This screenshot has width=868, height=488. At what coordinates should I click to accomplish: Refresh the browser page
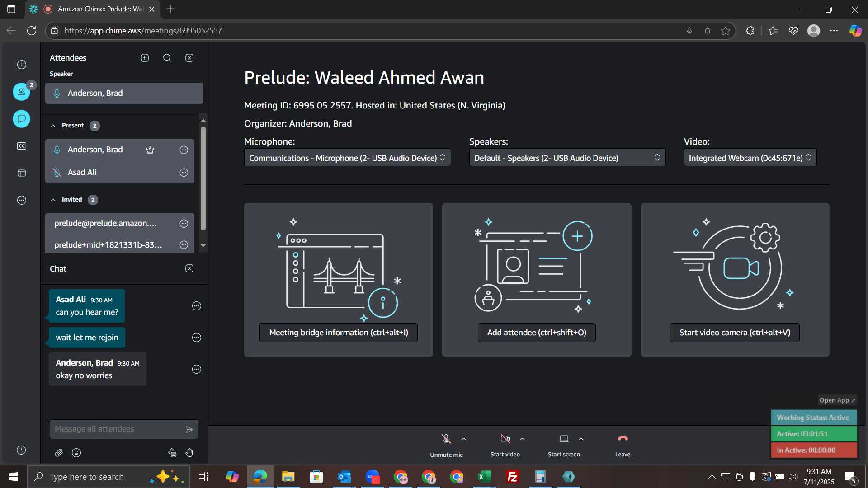click(x=32, y=31)
